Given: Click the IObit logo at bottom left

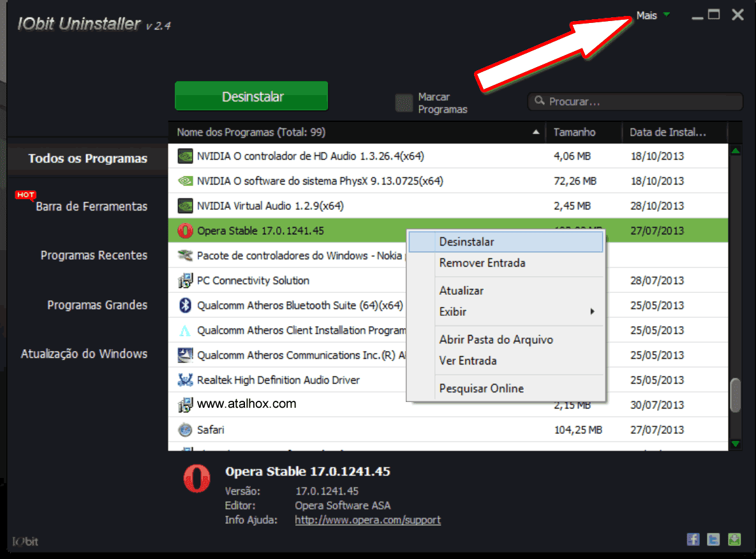Looking at the screenshot, I should (x=26, y=540).
